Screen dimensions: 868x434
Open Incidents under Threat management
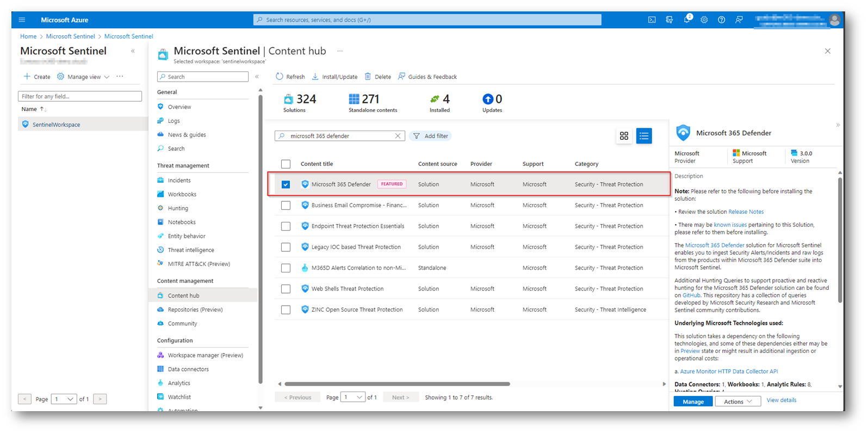point(179,181)
